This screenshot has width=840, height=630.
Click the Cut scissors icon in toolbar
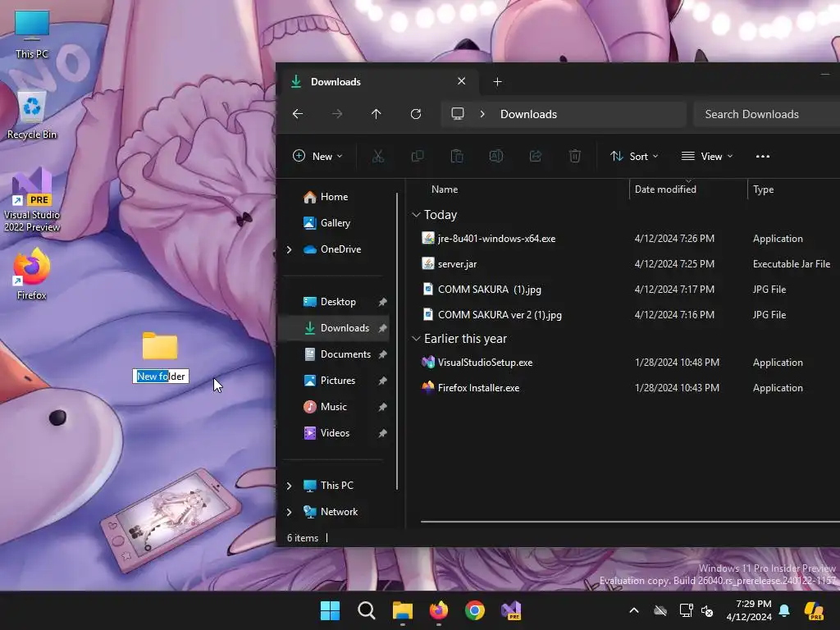378,157
